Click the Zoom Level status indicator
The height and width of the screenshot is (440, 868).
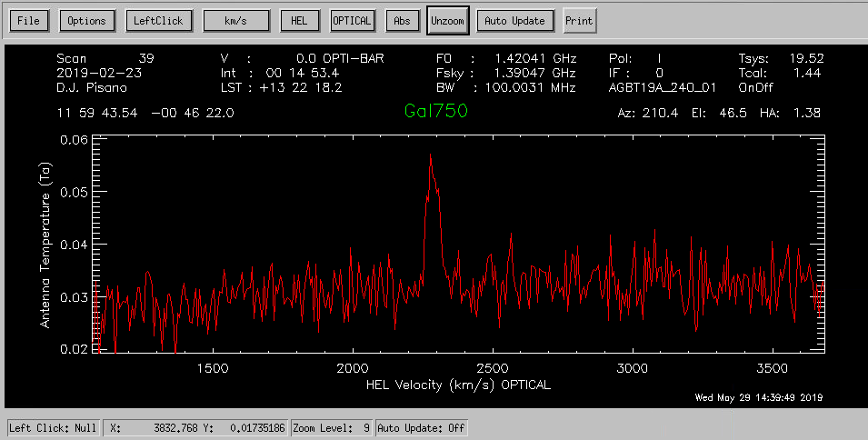[332, 427]
